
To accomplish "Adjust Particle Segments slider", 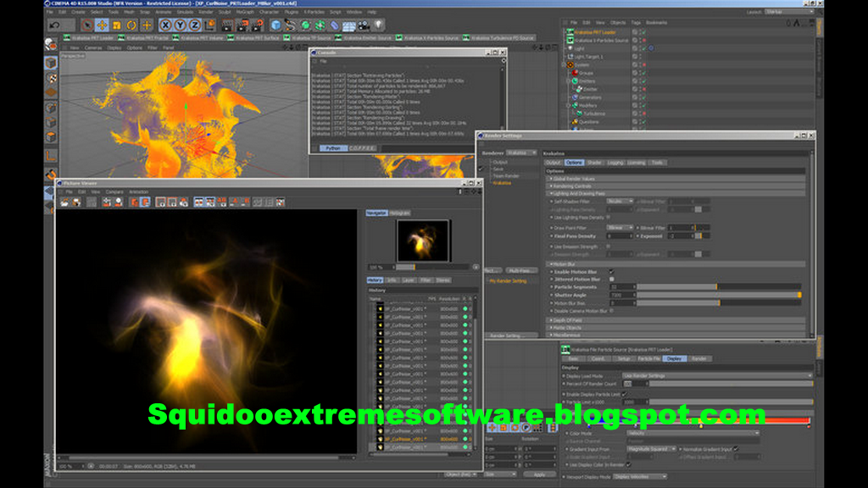I will click(718, 287).
